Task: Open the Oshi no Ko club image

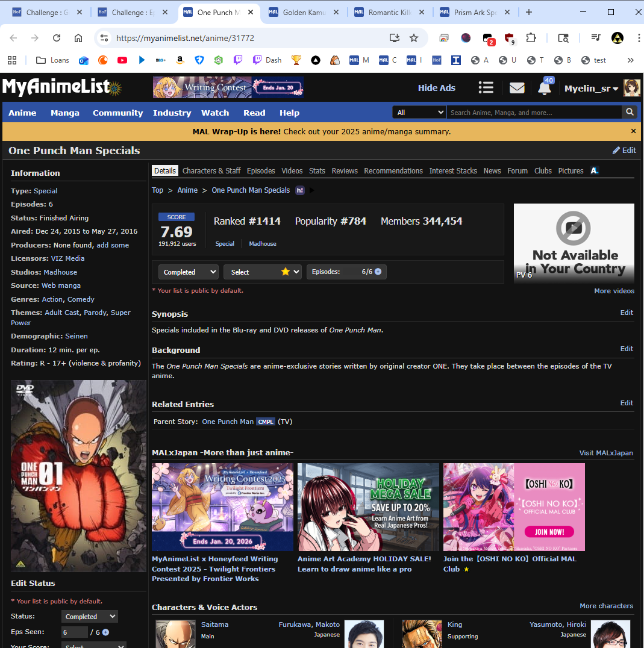Action: click(x=514, y=506)
